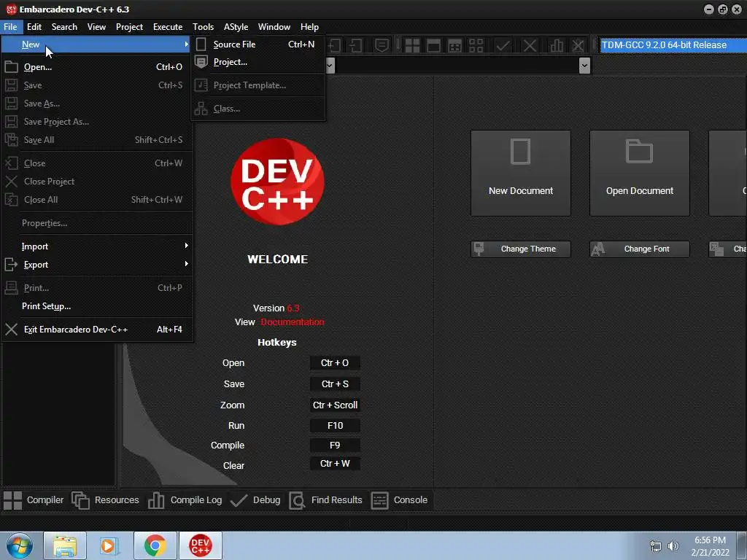Click the Change Font button
The image size is (747, 560).
[x=640, y=249]
